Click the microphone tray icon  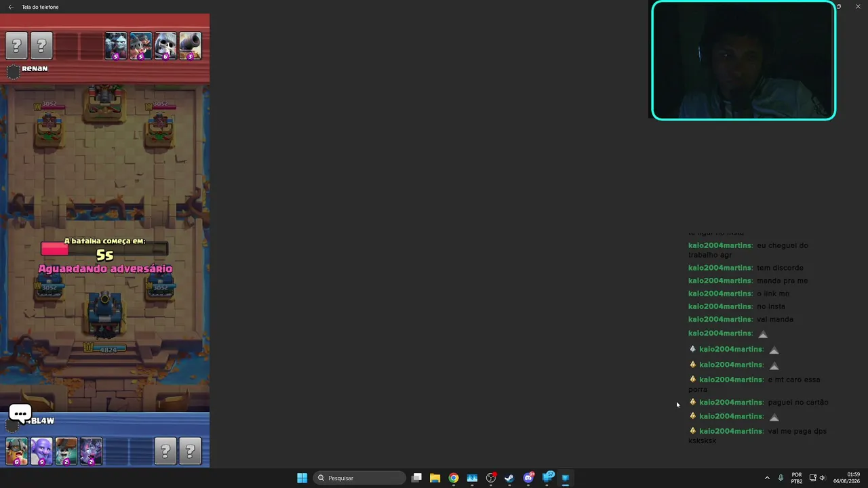[781, 478]
